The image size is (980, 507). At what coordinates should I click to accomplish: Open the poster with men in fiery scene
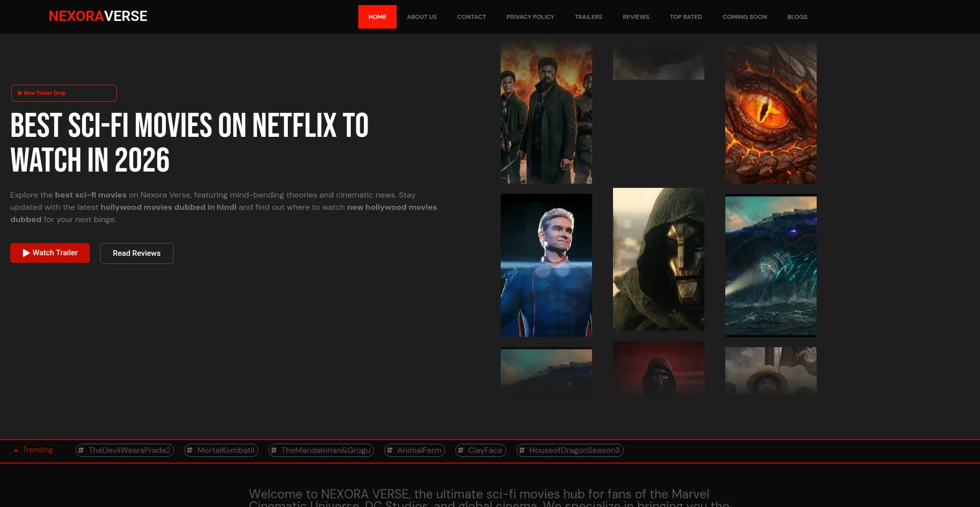(546, 113)
